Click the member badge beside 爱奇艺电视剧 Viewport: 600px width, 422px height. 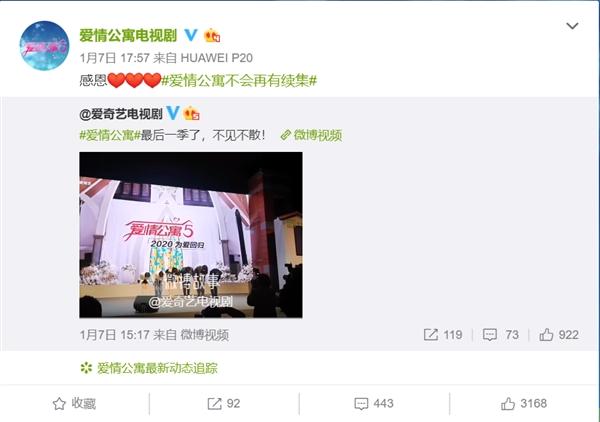191,114
